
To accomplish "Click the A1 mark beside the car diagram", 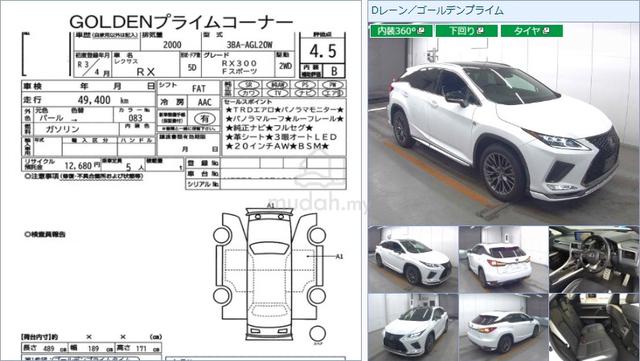I will [339, 256].
